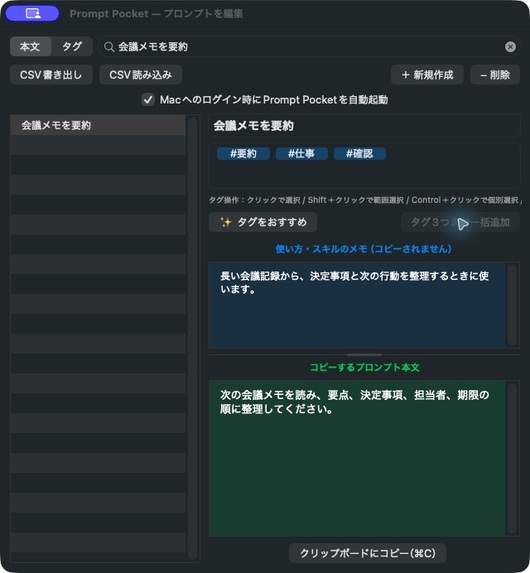
Task: Click the green prompt body text area
Action: coord(357,458)
